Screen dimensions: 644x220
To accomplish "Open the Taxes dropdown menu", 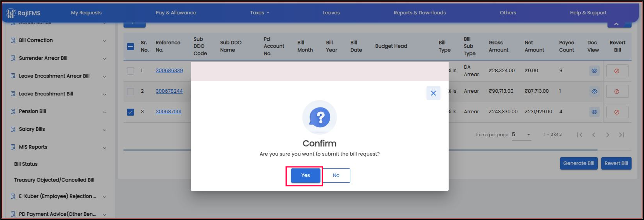I will [x=259, y=13].
